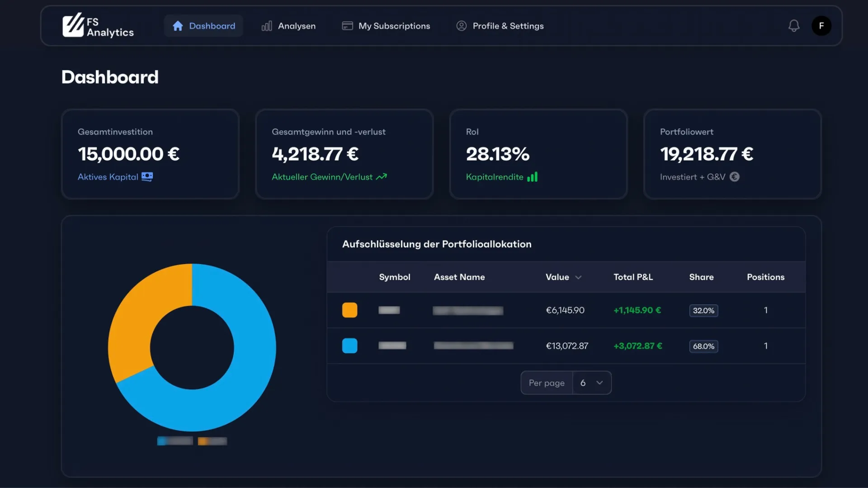Click the euro coin icon beside Investiert + G&V

point(735,177)
